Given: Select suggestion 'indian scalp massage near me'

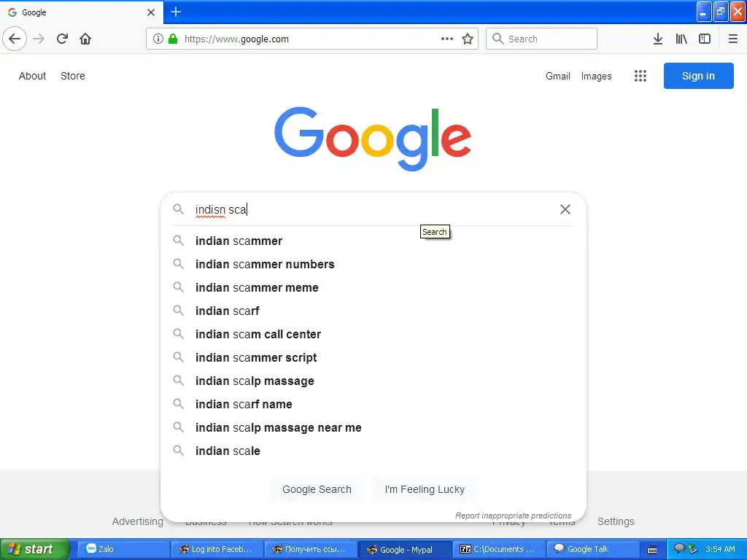Looking at the screenshot, I should (373, 427).
